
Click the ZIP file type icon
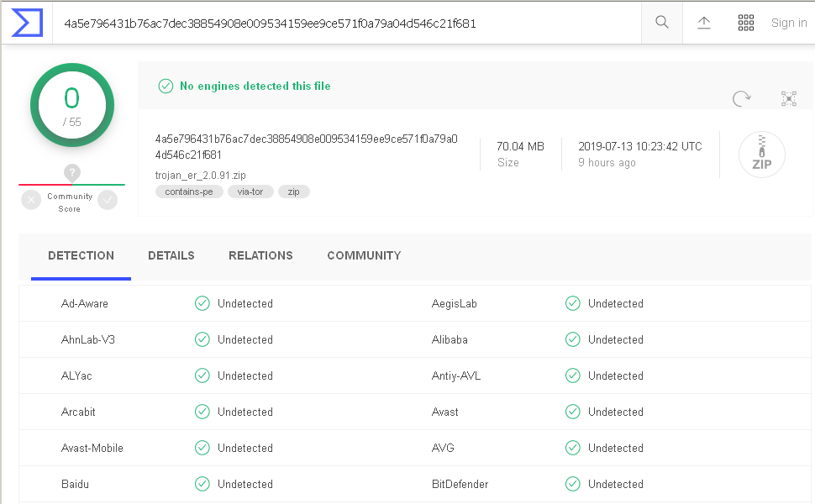(761, 155)
